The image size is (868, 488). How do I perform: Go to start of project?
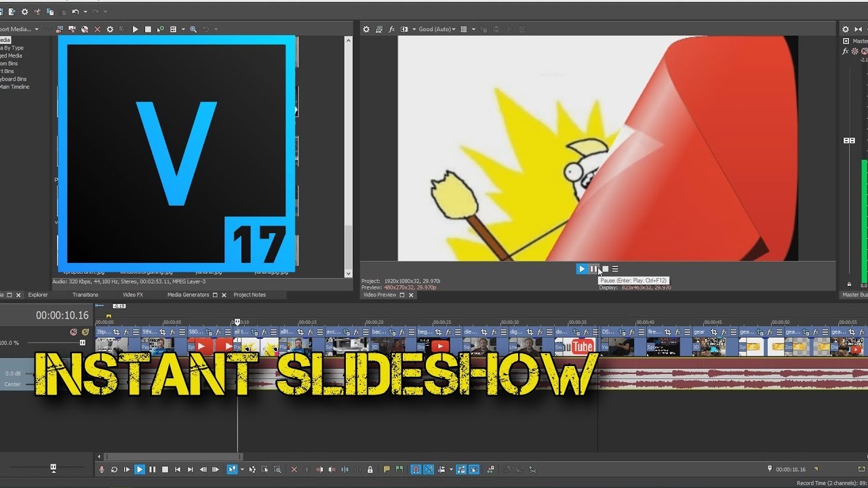pos(178,469)
